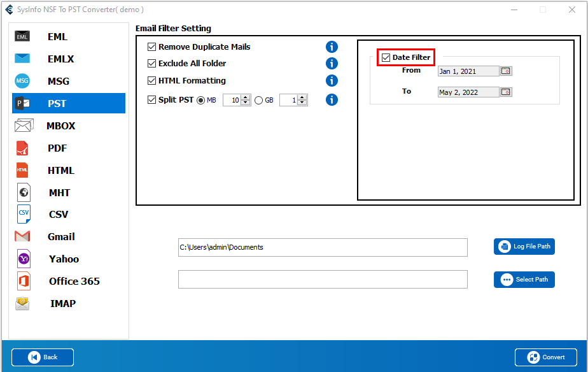Go Back to previous step
The height and width of the screenshot is (372, 588).
click(x=43, y=357)
